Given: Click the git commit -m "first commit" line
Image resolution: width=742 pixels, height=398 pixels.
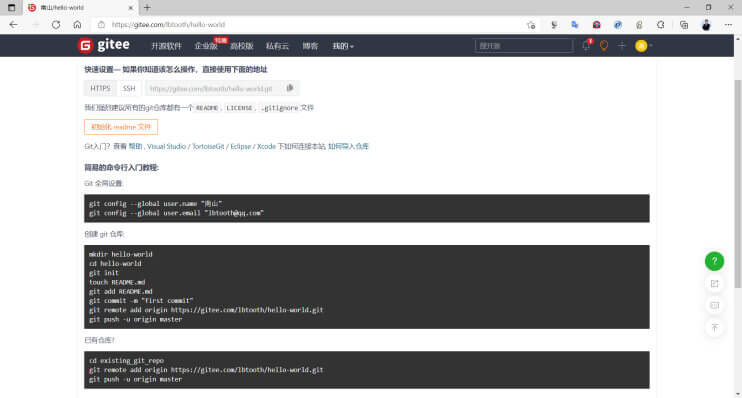Looking at the screenshot, I should pos(141,301).
